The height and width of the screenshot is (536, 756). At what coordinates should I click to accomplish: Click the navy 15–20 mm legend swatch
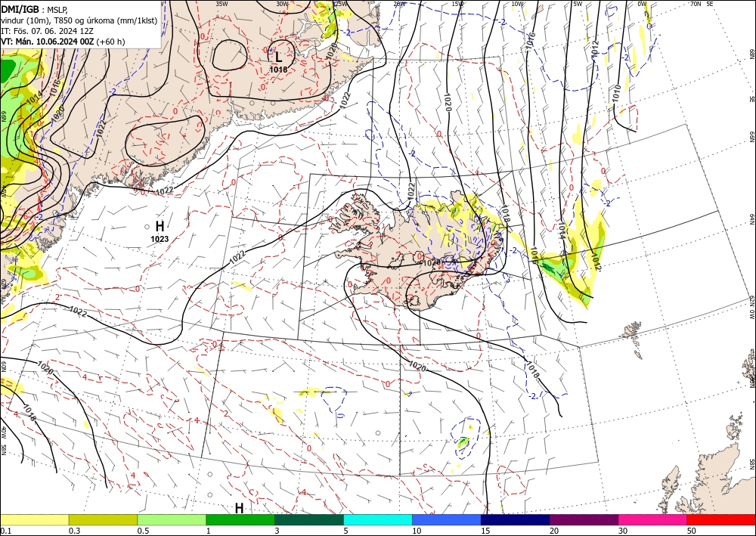(516, 519)
